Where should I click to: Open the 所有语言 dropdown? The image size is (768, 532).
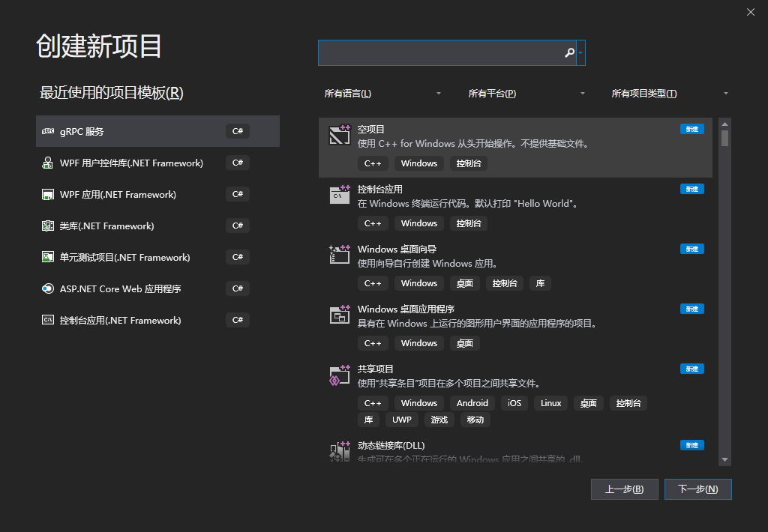pyautogui.click(x=382, y=93)
